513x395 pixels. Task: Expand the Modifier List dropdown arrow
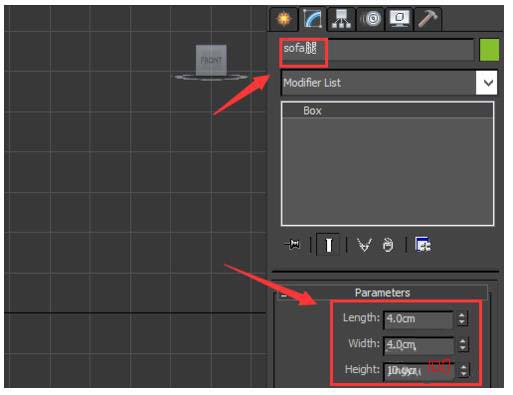click(487, 83)
